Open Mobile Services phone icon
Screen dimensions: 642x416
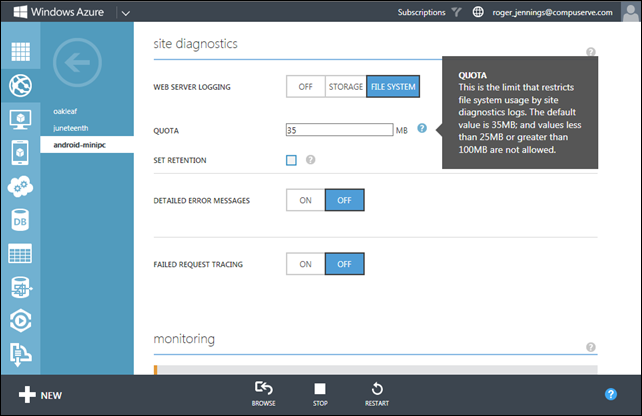[20, 153]
